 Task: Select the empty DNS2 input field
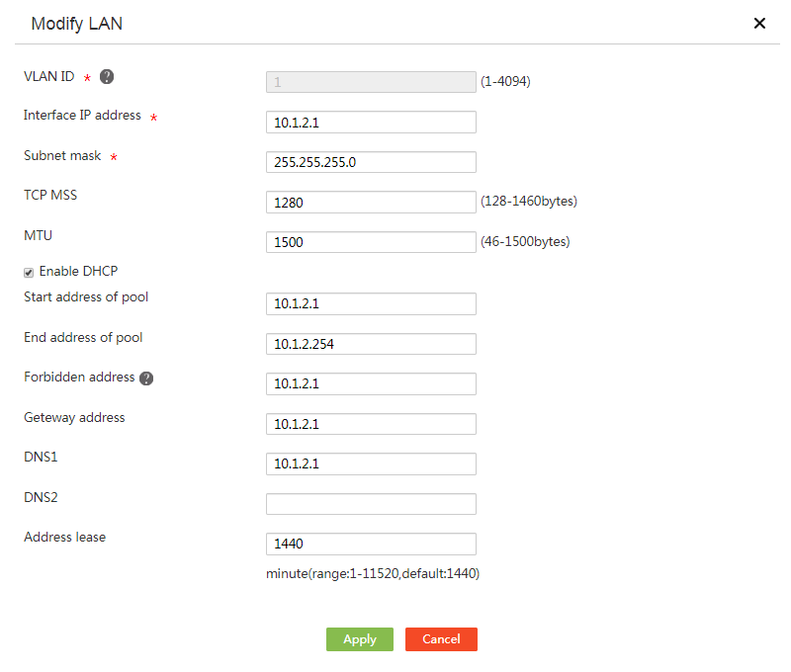[371, 504]
